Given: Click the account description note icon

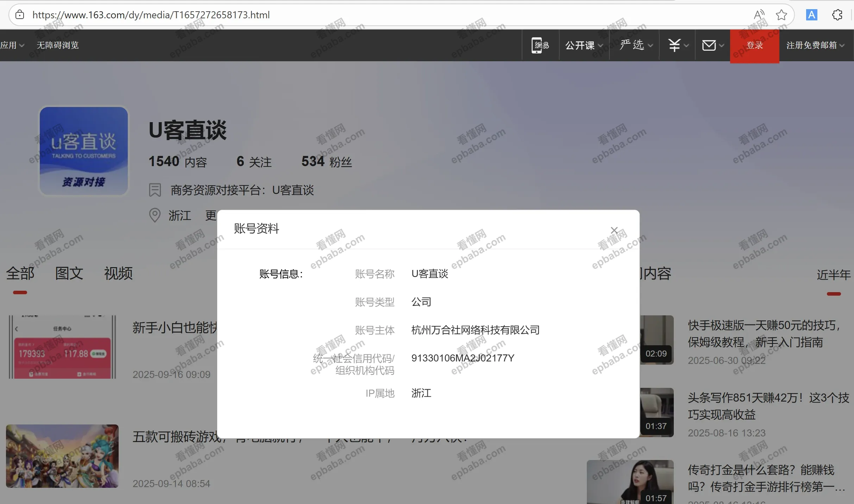Looking at the screenshot, I should tap(155, 190).
